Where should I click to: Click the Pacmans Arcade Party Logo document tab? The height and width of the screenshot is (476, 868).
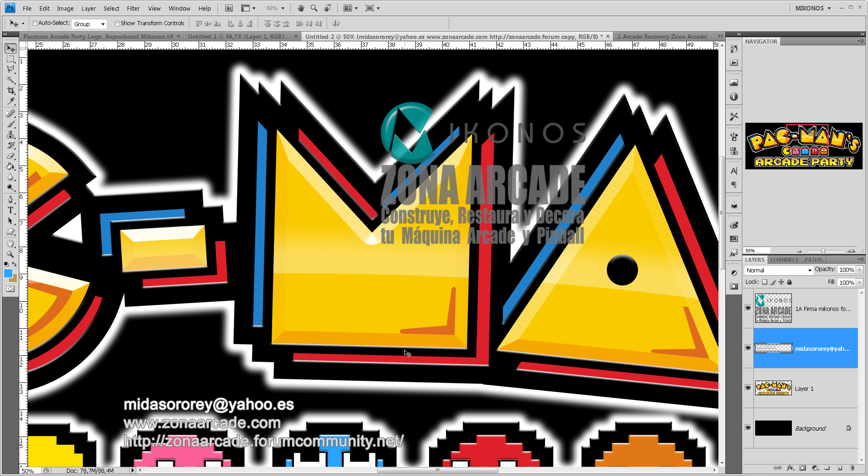pyautogui.click(x=99, y=36)
